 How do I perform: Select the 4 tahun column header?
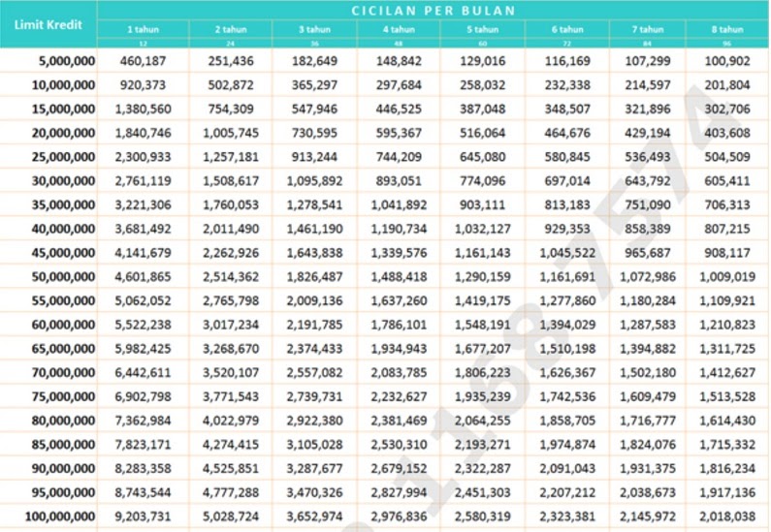pyautogui.click(x=399, y=29)
